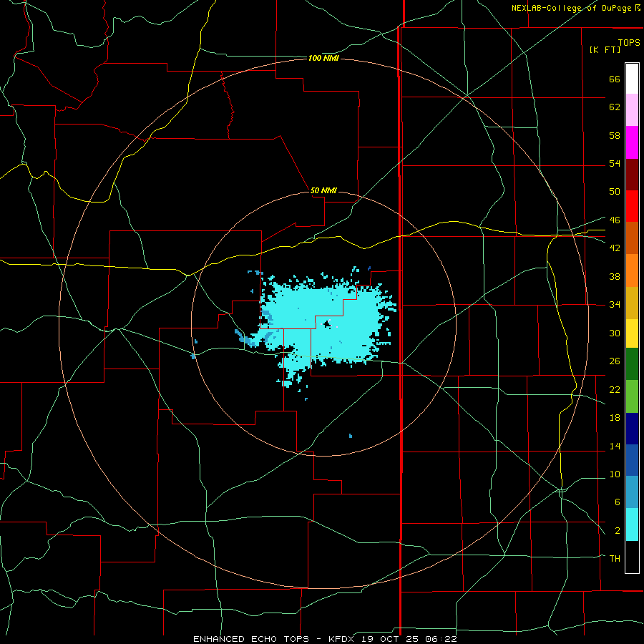Viewport: 644px width, 644px height.
Task: Click the '50 NMI' range ring label
Action: [x=323, y=190]
